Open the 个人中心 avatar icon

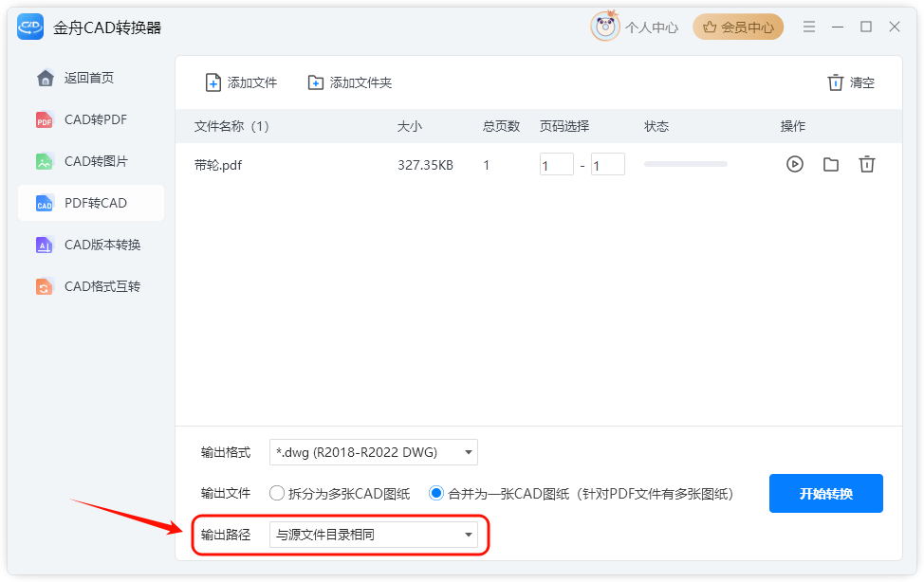[x=605, y=27]
